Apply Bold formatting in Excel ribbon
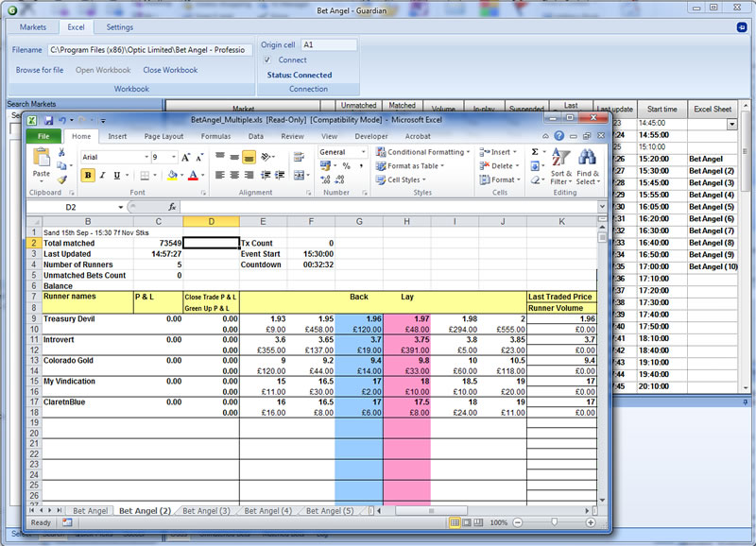Image resolution: width=756 pixels, height=546 pixels. tap(88, 175)
